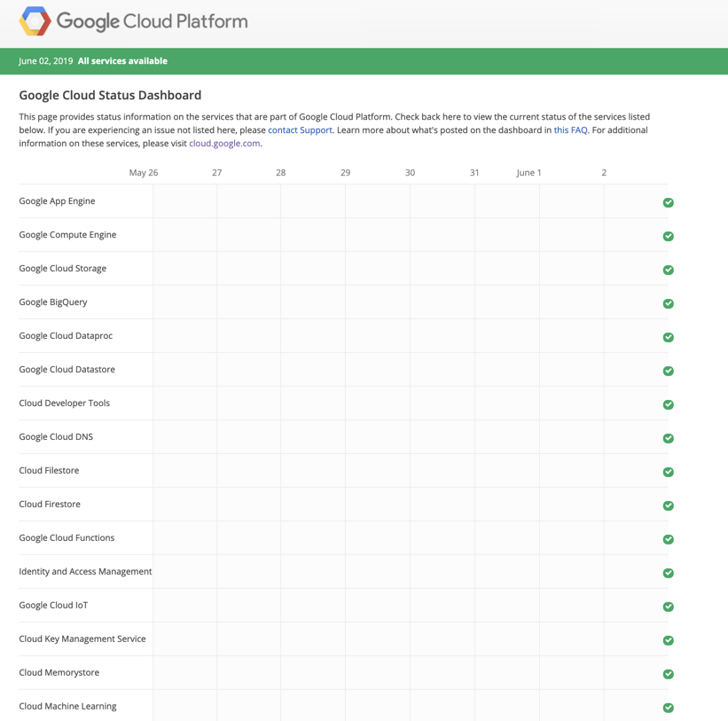
Task: Click the '29' date column header
Action: [x=346, y=173]
